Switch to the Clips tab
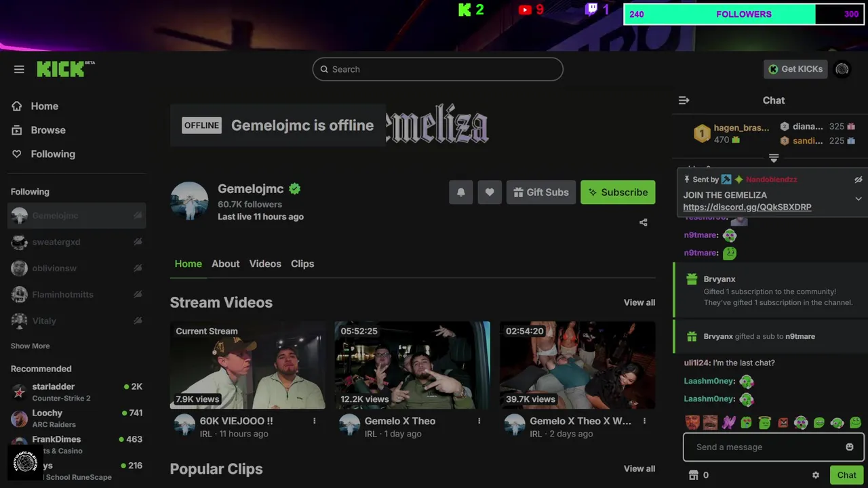 tap(302, 264)
